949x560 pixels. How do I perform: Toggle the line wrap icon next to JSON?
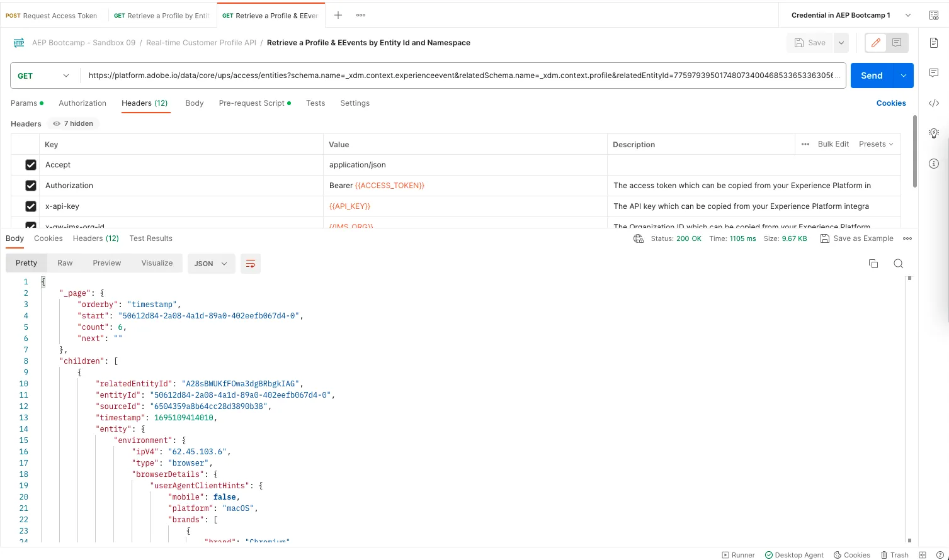251,264
